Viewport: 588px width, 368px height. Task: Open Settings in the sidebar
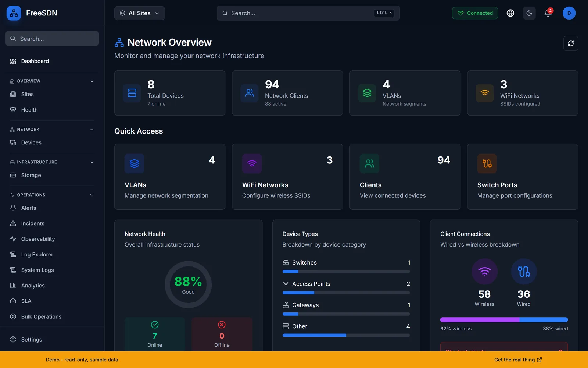(x=52, y=340)
